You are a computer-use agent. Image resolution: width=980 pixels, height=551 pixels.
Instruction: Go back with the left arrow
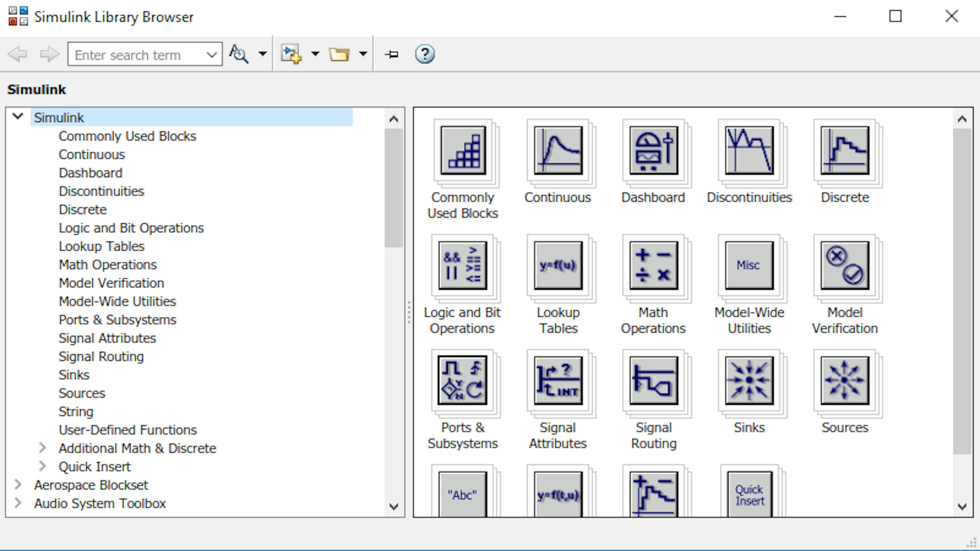click(x=17, y=54)
